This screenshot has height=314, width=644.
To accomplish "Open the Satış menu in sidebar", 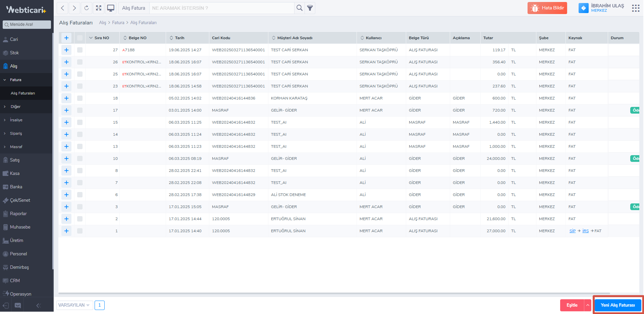I will click(x=15, y=160).
